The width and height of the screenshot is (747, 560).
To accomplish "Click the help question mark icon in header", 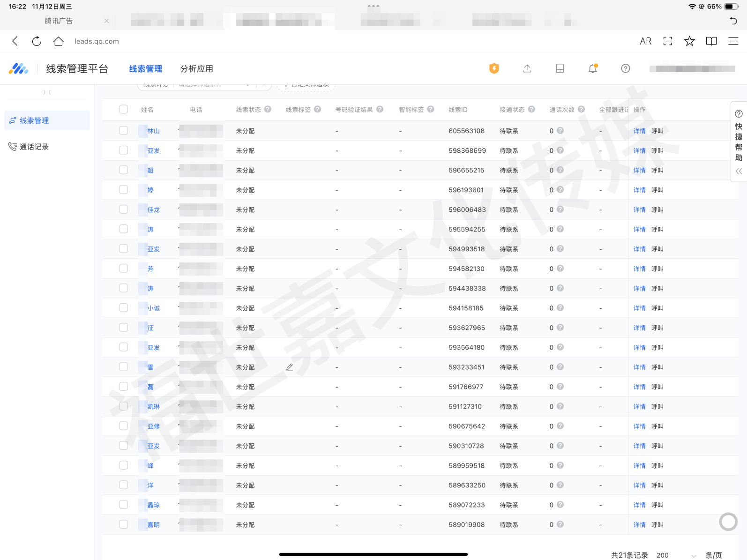I will click(x=625, y=68).
